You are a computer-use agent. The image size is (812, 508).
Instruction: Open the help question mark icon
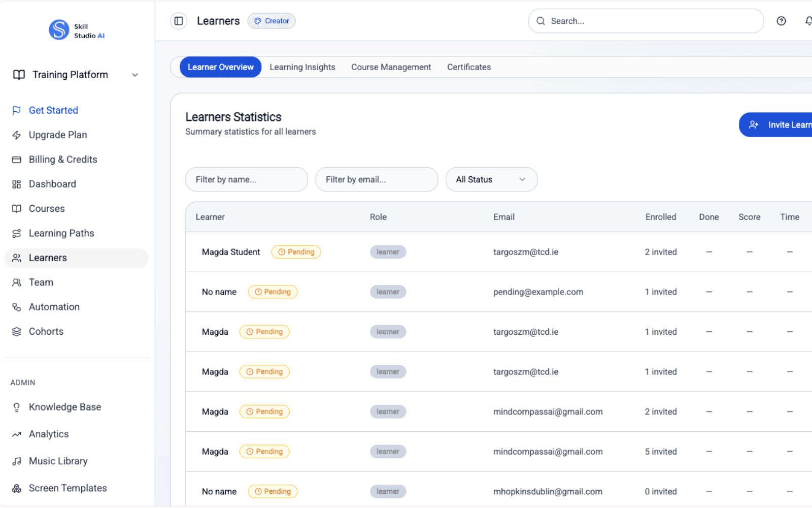[781, 21]
